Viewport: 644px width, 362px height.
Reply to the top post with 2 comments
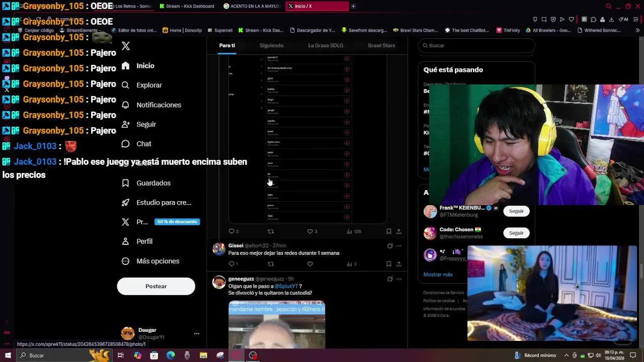coord(233,231)
